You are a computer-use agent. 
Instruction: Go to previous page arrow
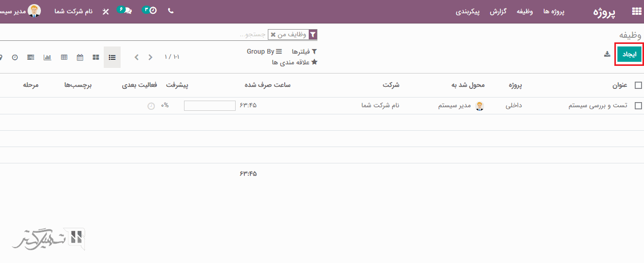(x=136, y=57)
